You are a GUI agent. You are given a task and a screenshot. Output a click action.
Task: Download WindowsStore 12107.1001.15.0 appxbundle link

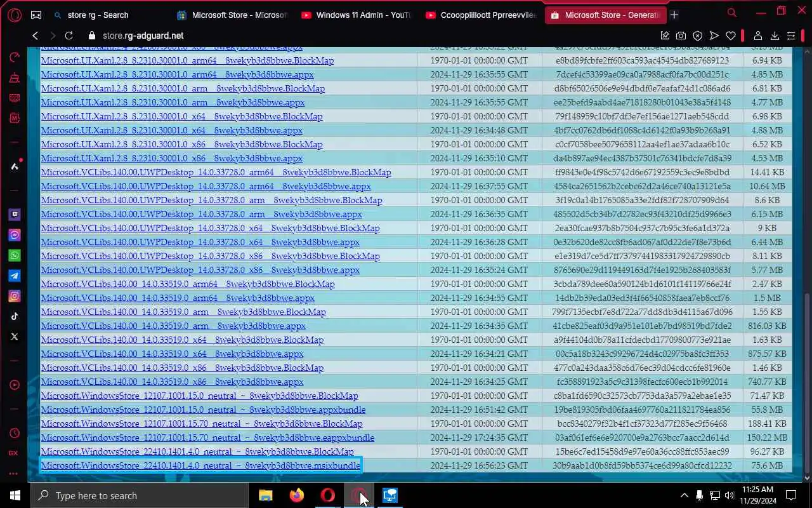(203, 410)
